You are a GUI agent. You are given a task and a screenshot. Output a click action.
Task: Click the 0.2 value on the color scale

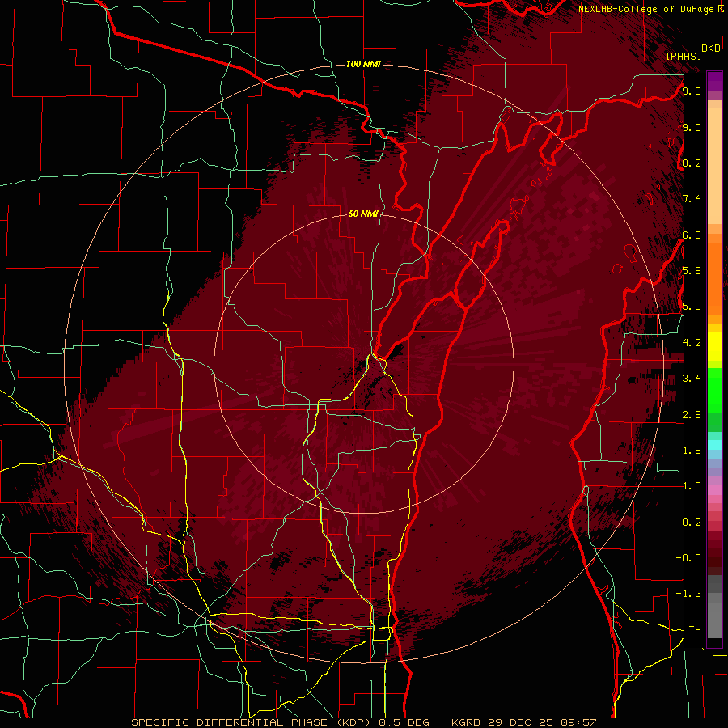point(692,523)
